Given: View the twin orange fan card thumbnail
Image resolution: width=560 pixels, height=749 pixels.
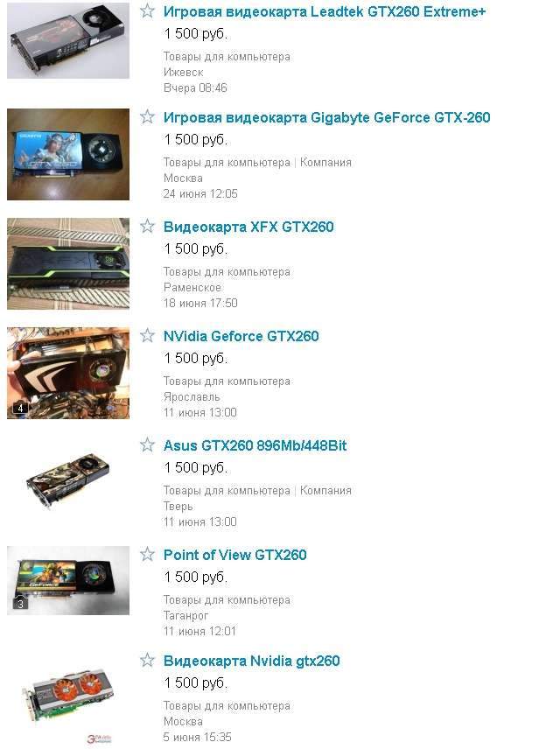Looking at the screenshot, I should click(x=68, y=696).
